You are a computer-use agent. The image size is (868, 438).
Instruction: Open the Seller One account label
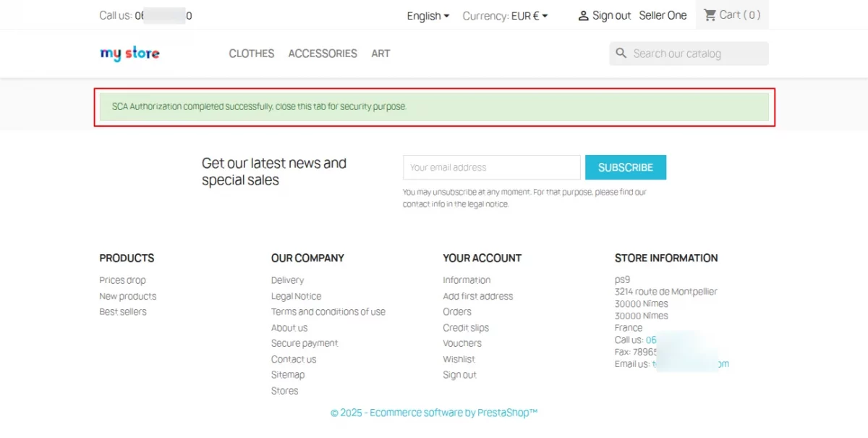point(663,14)
